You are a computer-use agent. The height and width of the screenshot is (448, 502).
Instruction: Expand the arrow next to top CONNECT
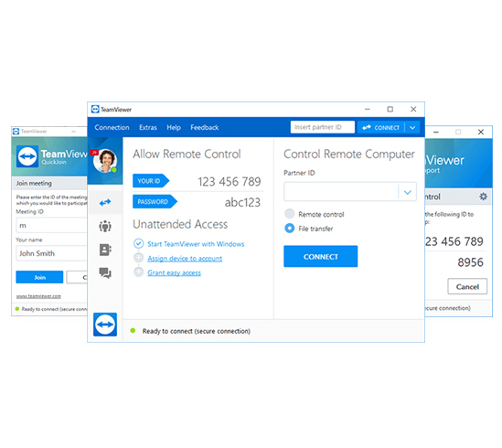[412, 127]
